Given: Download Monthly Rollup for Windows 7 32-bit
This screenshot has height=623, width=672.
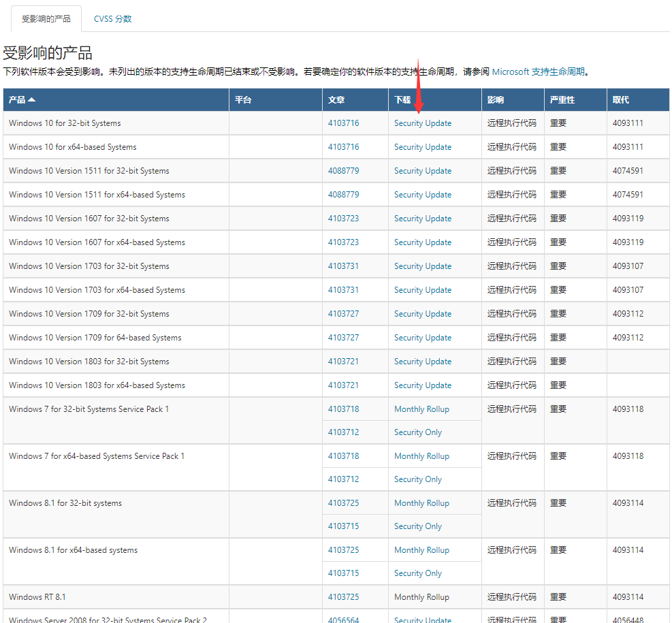Looking at the screenshot, I should [x=421, y=409].
